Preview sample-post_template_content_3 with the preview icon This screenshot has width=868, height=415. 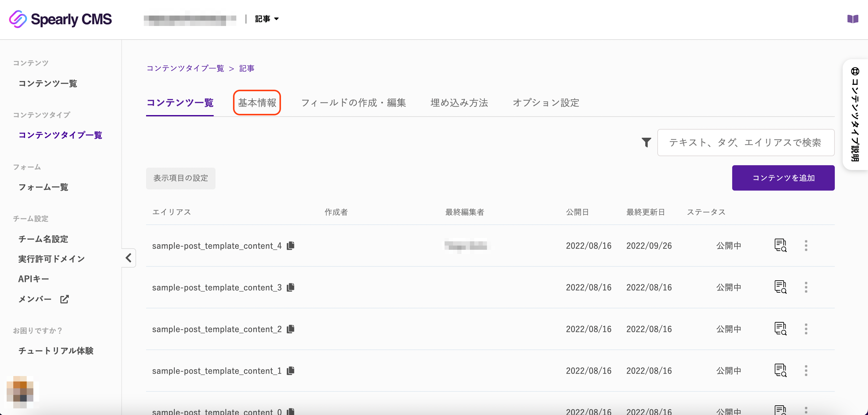780,287
